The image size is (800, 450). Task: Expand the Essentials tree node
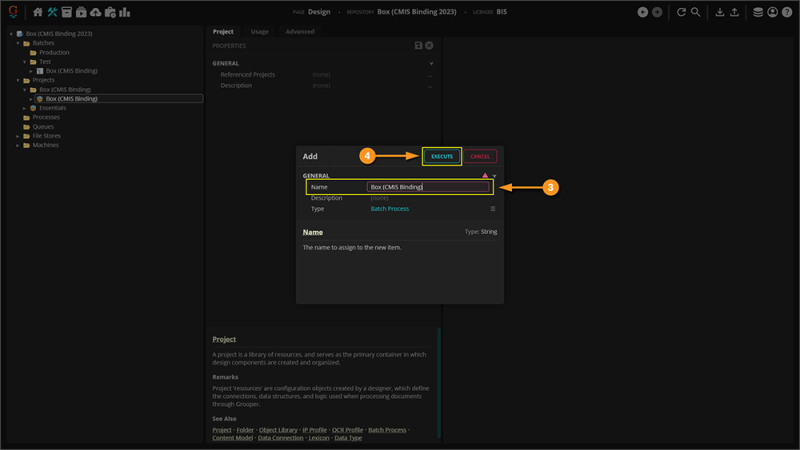(25, 108)
